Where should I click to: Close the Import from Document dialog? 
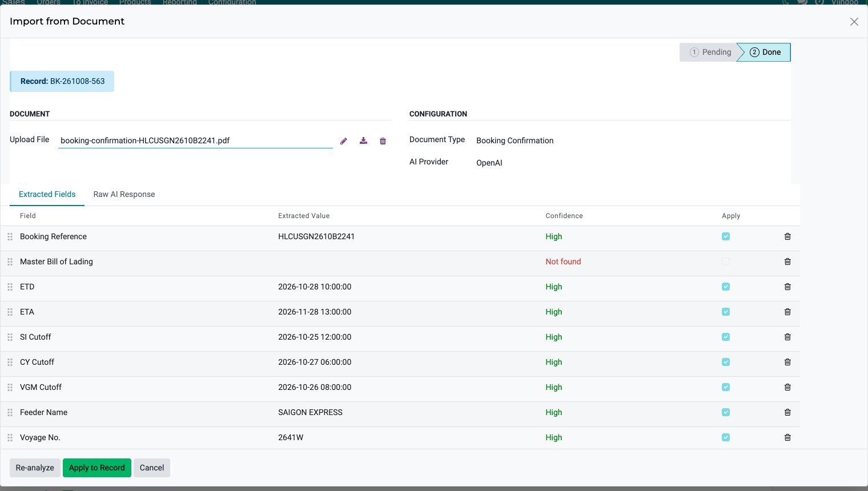click(854, 22)
